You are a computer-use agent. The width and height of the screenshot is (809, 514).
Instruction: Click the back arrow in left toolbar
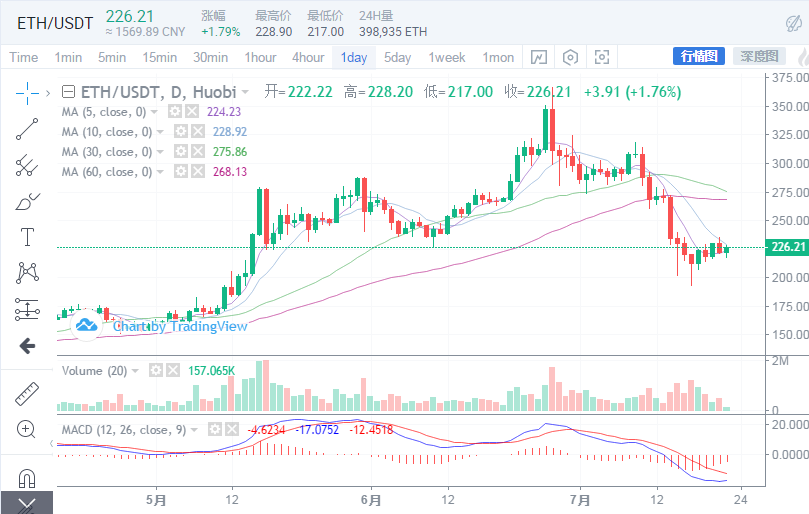coord(27,346)
